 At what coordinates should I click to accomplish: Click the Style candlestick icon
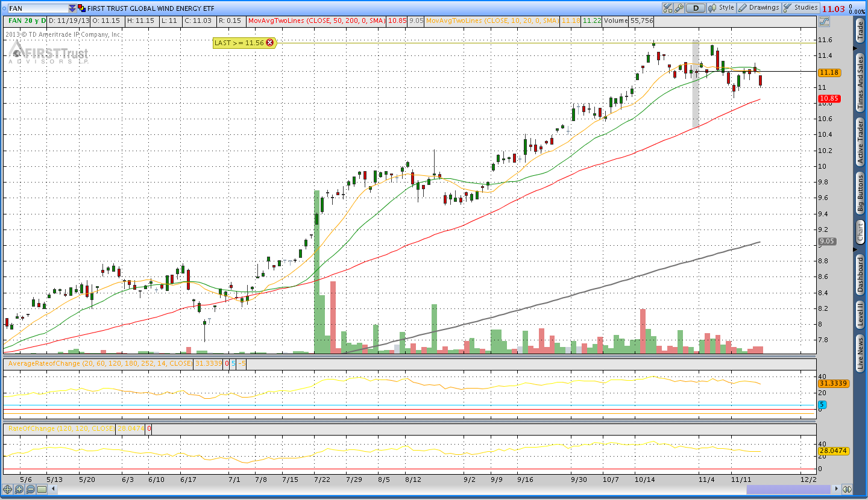coord(712,8)
